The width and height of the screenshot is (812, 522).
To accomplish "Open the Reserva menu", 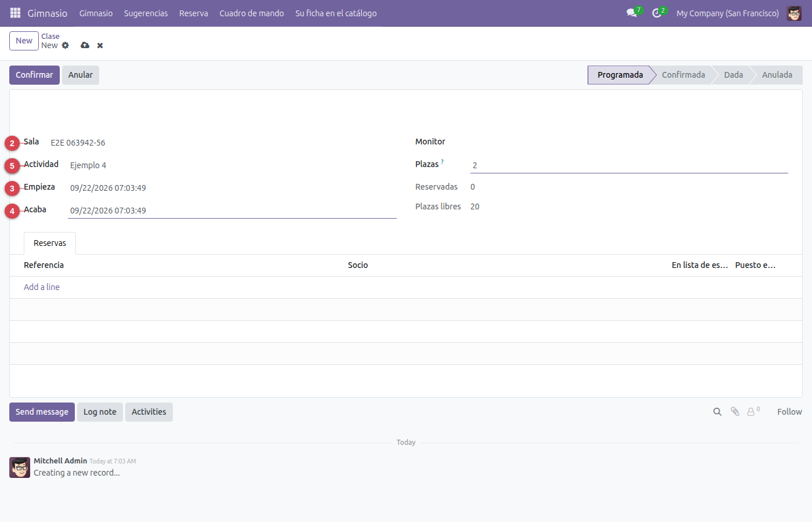I will coord(194,13).
